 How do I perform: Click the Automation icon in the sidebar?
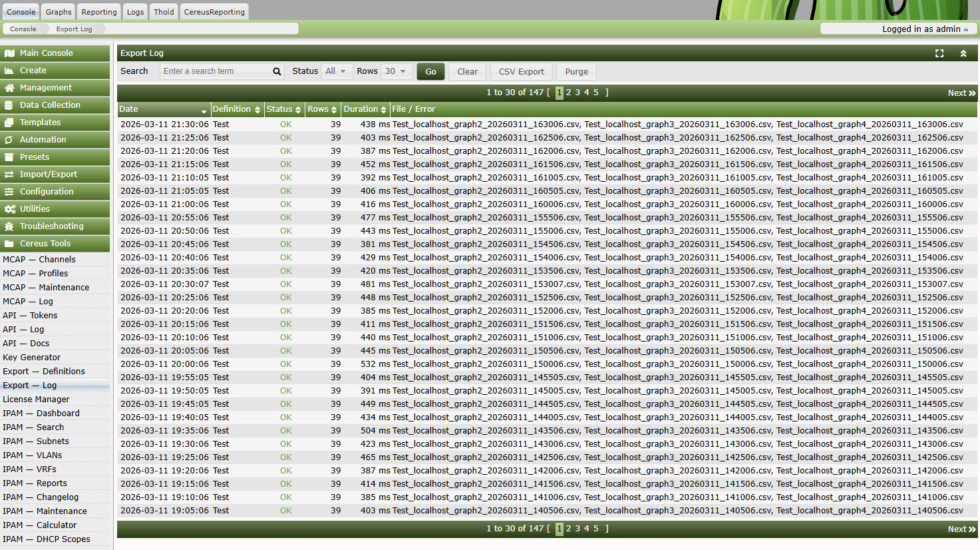[9, 139]
